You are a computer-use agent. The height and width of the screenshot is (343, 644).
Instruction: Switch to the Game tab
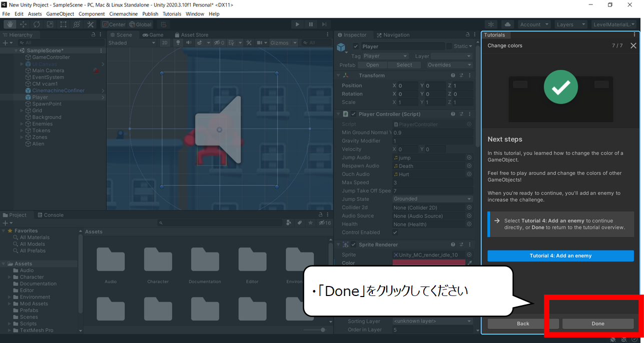coord(153,35)
